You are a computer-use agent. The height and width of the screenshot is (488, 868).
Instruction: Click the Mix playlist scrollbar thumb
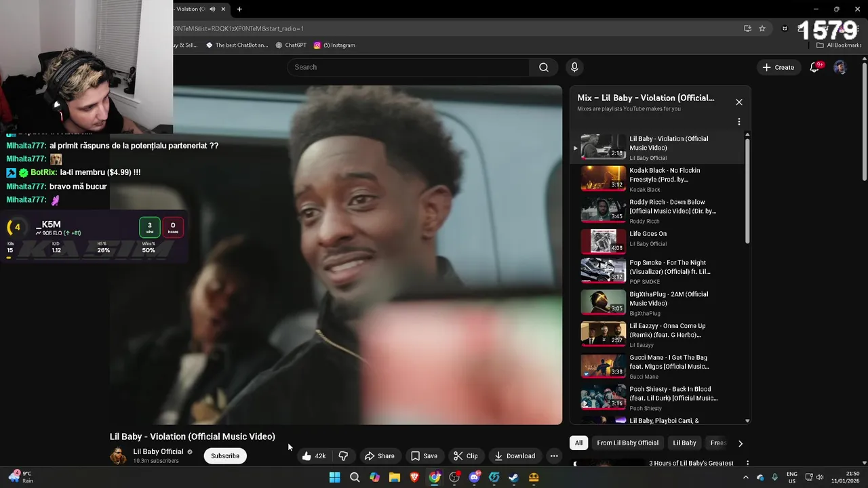(747, 190)
